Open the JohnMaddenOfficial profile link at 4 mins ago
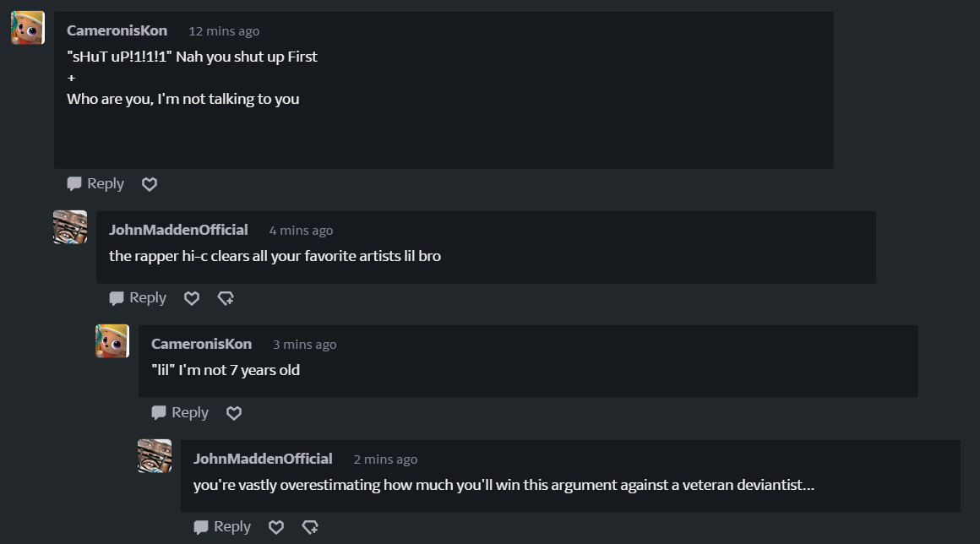Screen dimensions: 980x544 coord(178,230)
